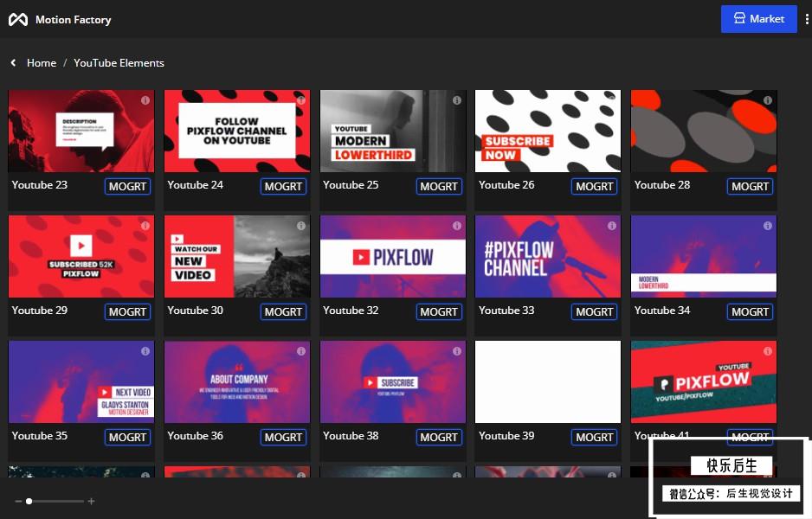Click the MOGRT tag beside Youtube 33
Viewport: 812px width, 519px height.
pyautogui.click(x=595, y=311)
